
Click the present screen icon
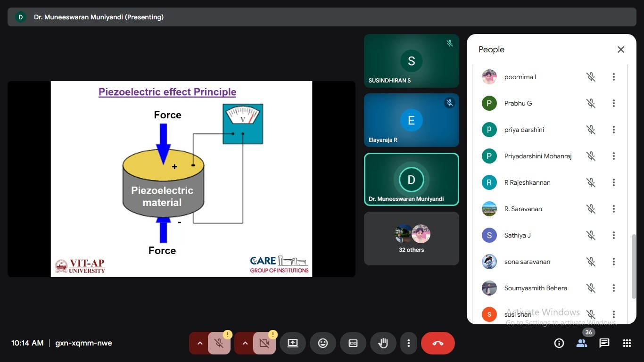click(x=293, y=343)
